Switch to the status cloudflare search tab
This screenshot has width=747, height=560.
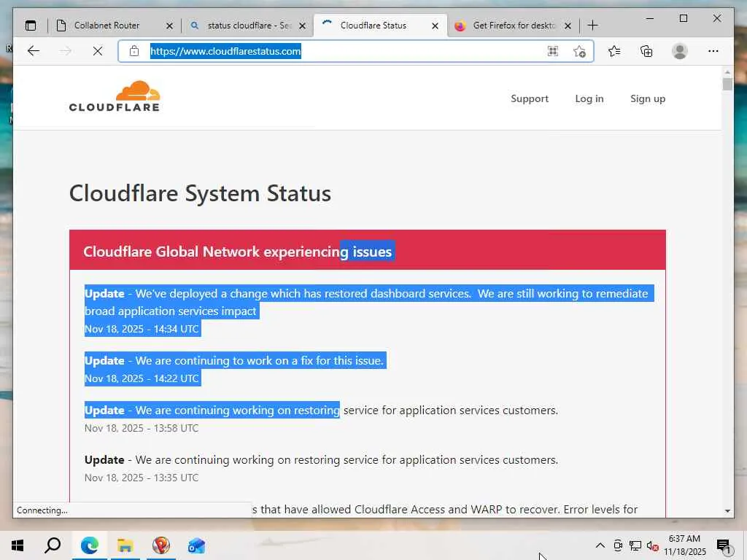249,26
